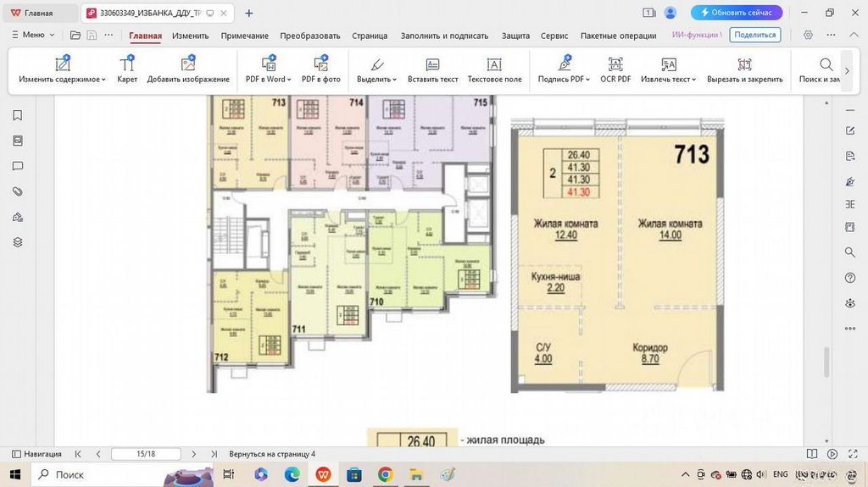Open the bookmarks sidebar panel
The image size is (868, 487).
[18, 115]
